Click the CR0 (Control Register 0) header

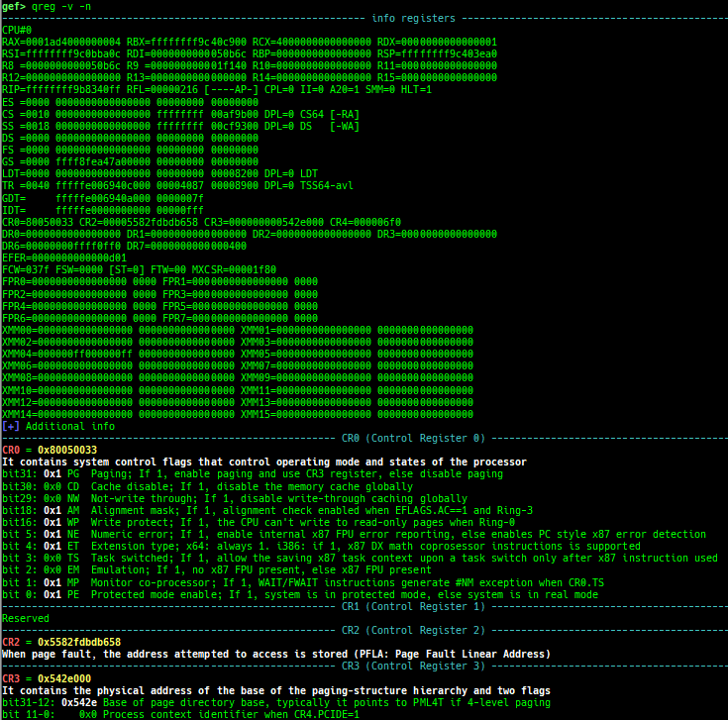413,438
